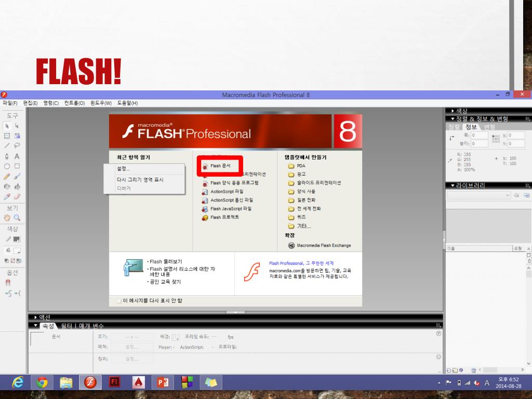Open the 윈도우(W) menu
The image size is (532, 399).
tap(101, 103)
